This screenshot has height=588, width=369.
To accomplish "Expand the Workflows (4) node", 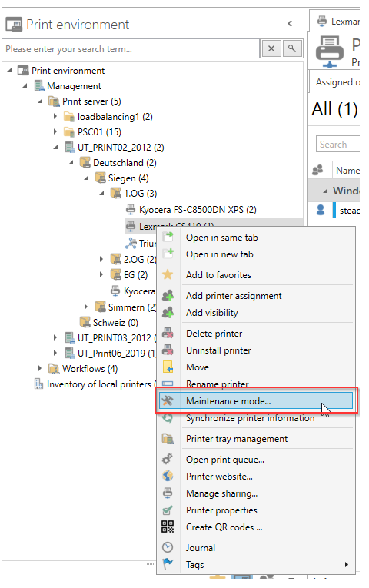I will tap(40, 369).
